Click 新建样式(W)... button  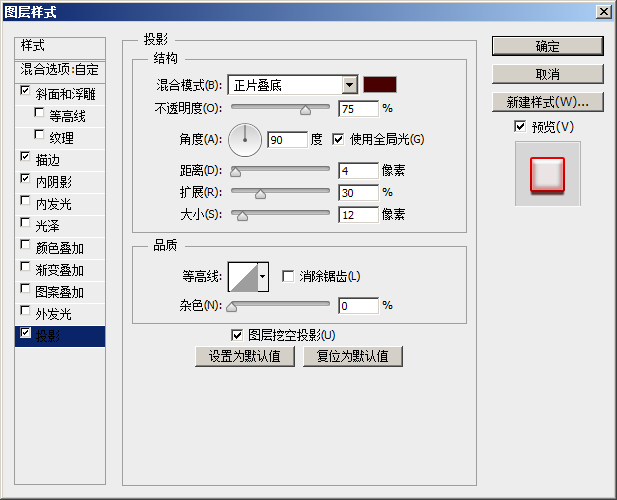547,102
